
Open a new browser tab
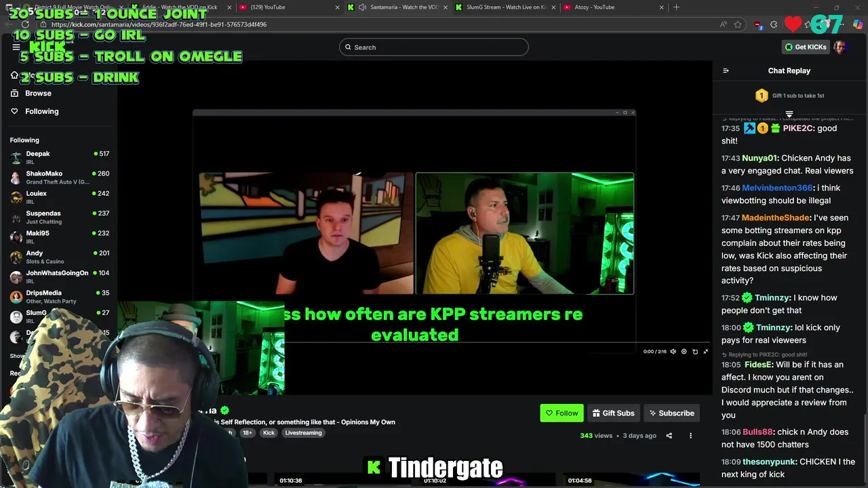[x=676, y=7]
